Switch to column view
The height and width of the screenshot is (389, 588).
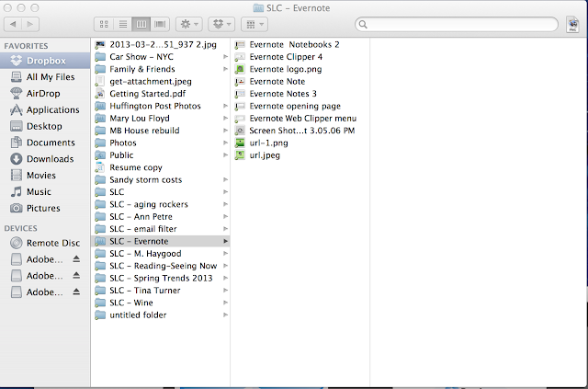coord(141,25)
